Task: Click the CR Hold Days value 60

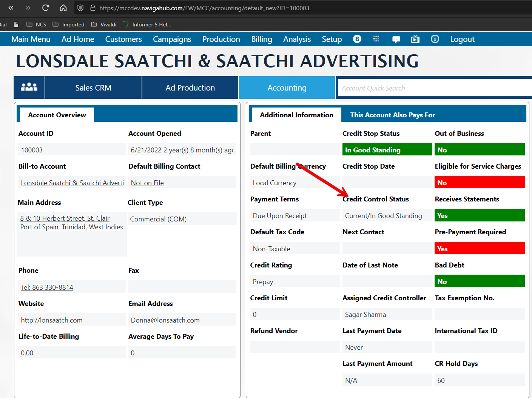Action: (480, 380)
